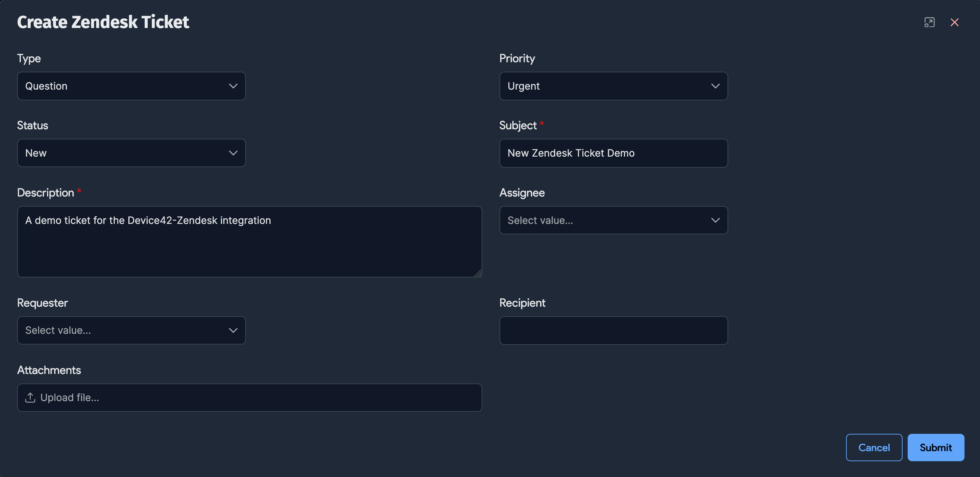Viewport: 980px width, 477px height.
Task: Click the Priority dropdown chevron
Action: (715, 86)
